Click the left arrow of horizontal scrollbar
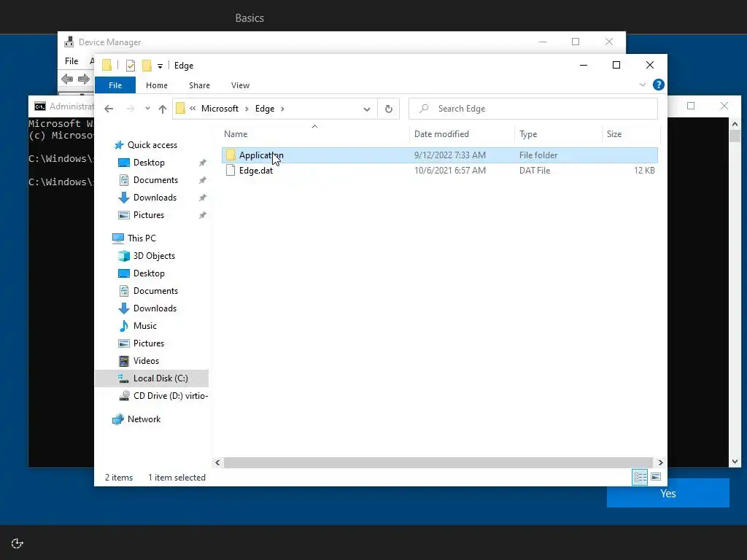The image size is (747, 560). point(217,462)
